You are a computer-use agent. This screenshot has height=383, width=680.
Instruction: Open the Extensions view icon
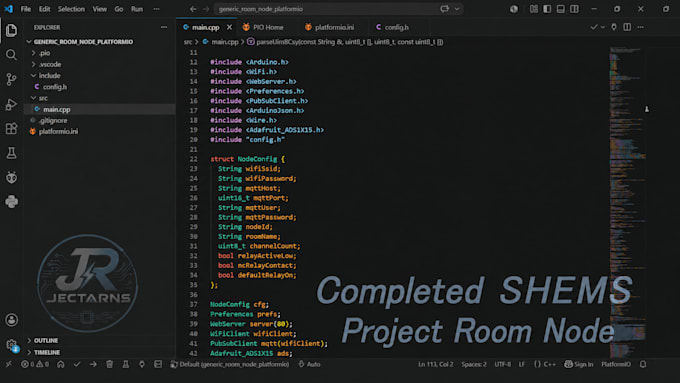coord(12,128)
